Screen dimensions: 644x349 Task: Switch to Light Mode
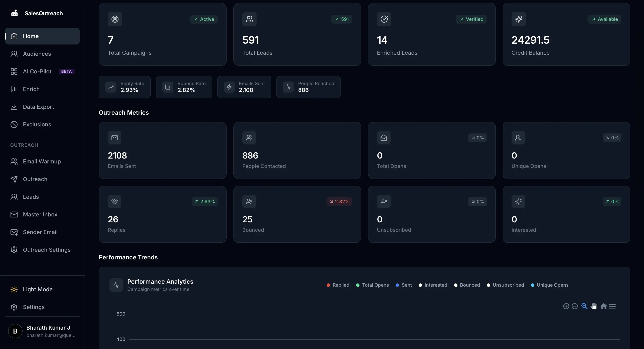pyautogui.click(x=37, y=289)
